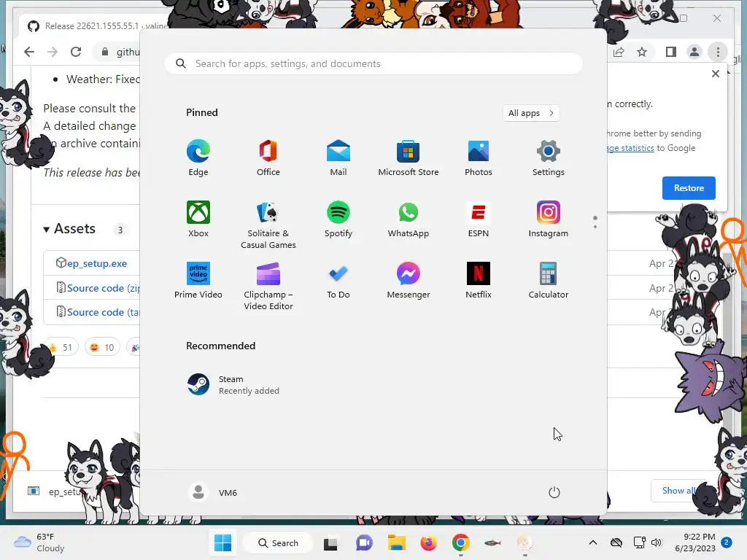Screen dimensions: 747x560
Task: Launch the Xbox app
Action: (198, 219)
